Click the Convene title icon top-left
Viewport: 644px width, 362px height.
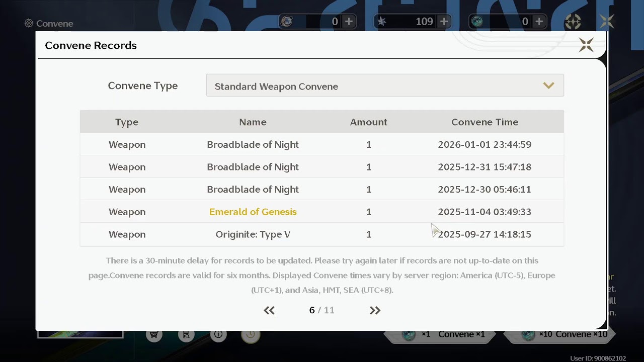[x=29, y=23]
